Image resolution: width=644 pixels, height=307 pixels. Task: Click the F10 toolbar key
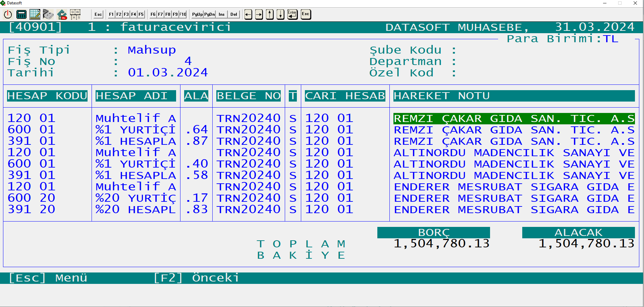point(182,14)
